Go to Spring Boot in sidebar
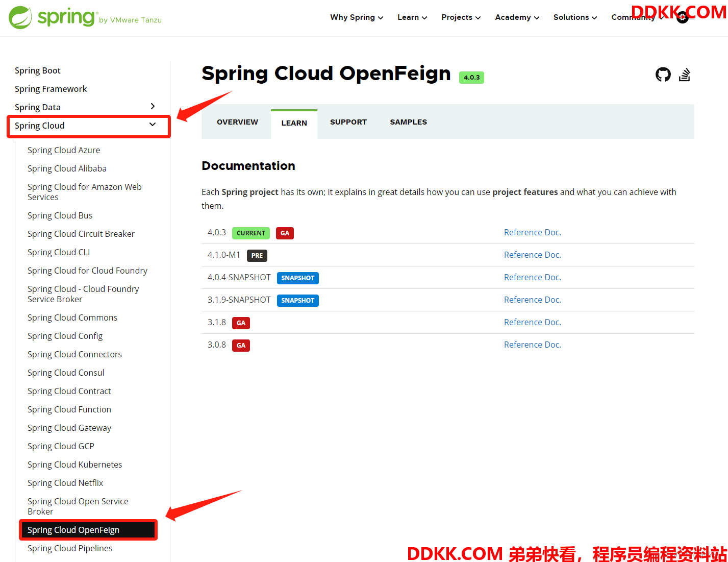The image size is (728, 562). point(38,70)
